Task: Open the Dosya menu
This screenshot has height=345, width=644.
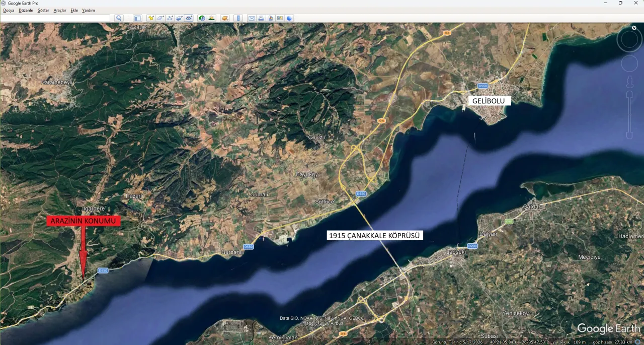Action: [x=9, y=10]
